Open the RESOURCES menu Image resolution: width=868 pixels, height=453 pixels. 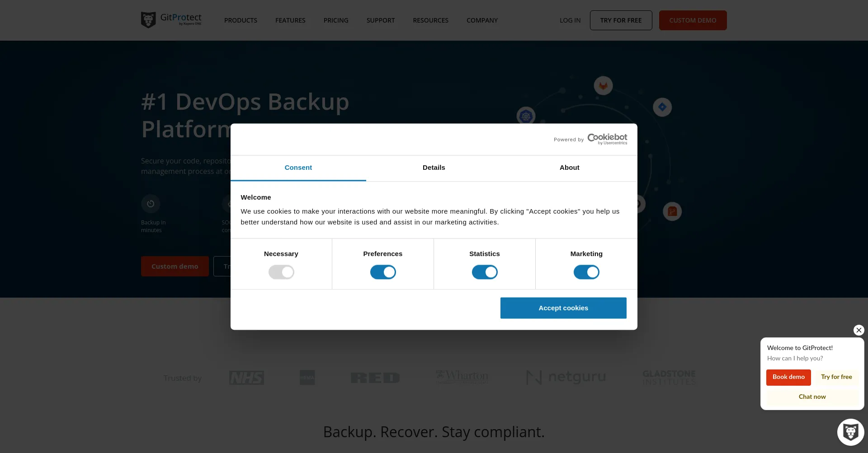(430, 20)
